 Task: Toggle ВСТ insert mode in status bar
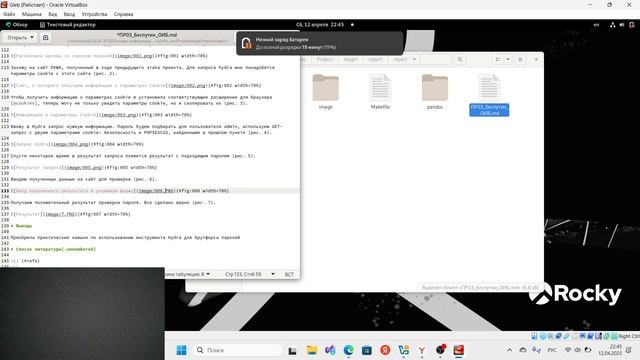pyautogui.click(x=289, y=274)
